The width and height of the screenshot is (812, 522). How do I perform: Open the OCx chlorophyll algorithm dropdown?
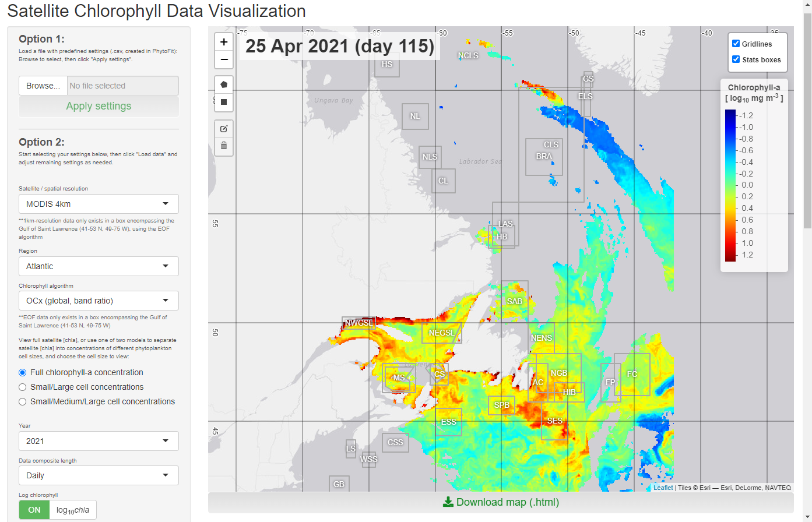coord(99,301)
